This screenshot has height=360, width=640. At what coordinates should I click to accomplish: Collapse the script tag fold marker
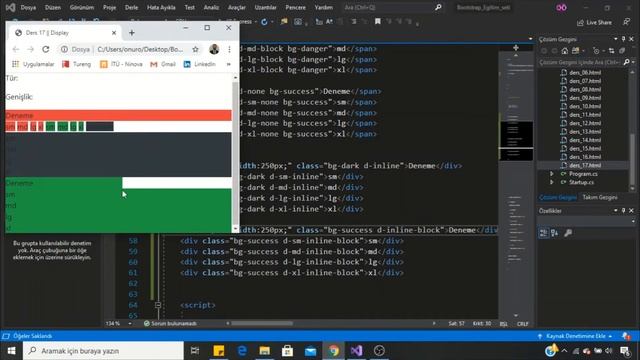tap(158, 305)
